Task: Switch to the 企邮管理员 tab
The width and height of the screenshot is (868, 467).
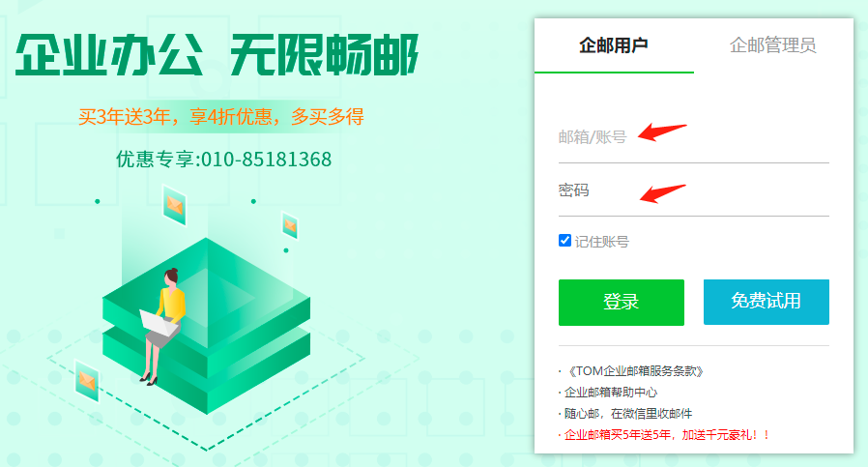Action: coord(772,45)
